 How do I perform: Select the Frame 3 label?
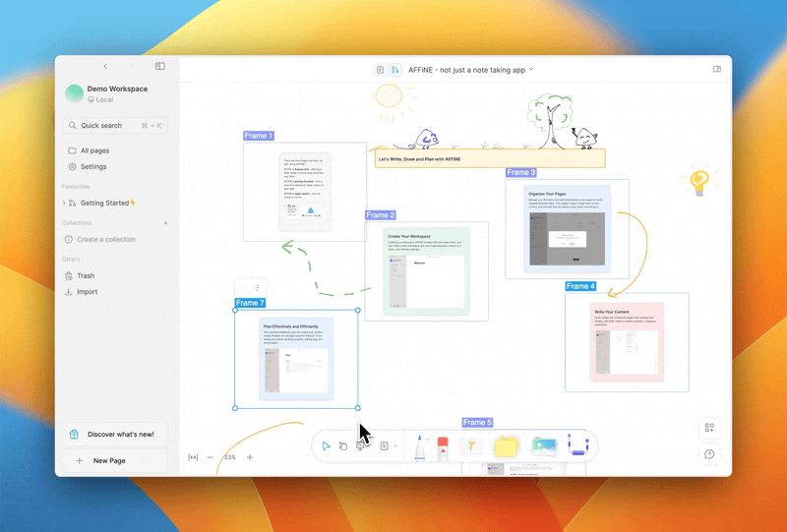pyautogui.click(x=521, y=172)
